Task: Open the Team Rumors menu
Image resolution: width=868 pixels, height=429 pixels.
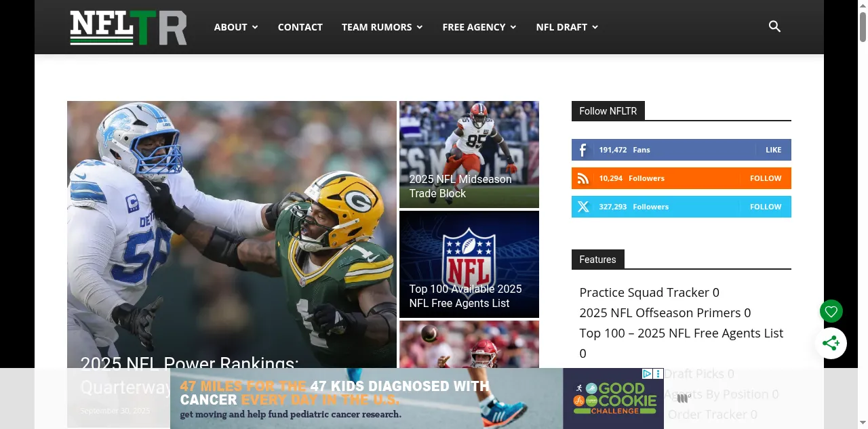Action: coord(377,27)
